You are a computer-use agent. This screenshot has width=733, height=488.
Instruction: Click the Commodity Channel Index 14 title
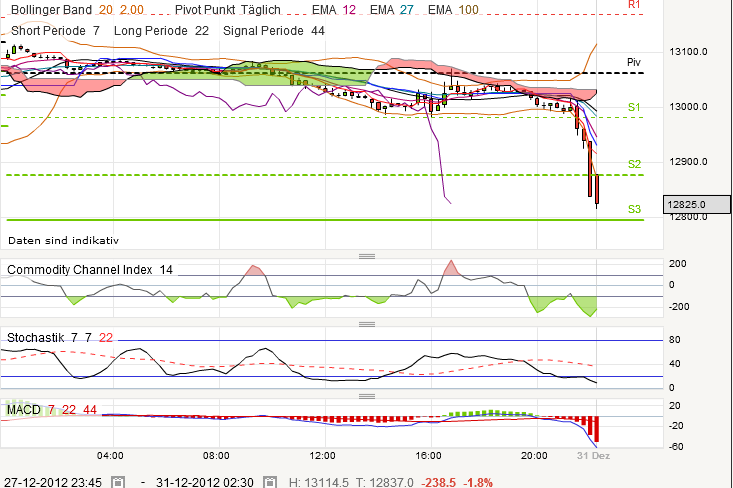point(90,270)
